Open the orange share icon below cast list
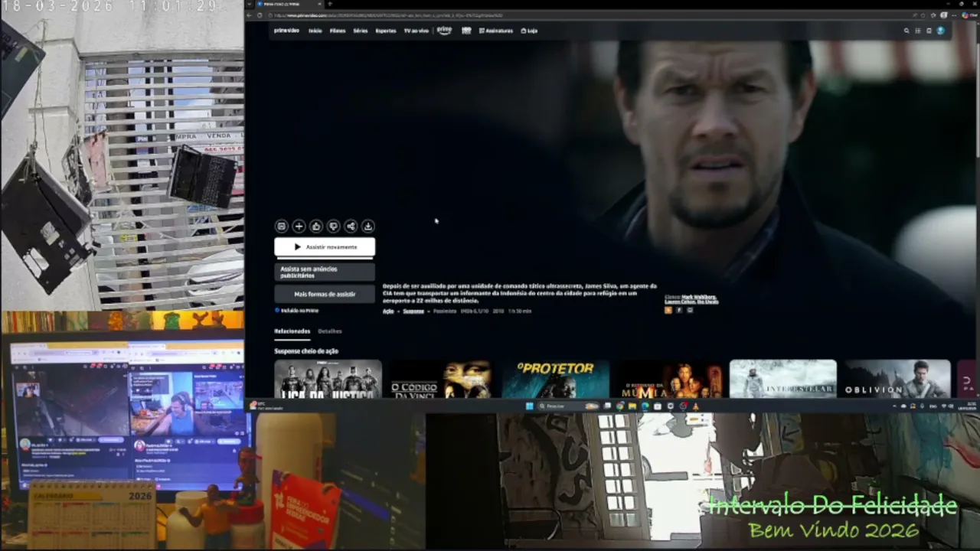 668,310
